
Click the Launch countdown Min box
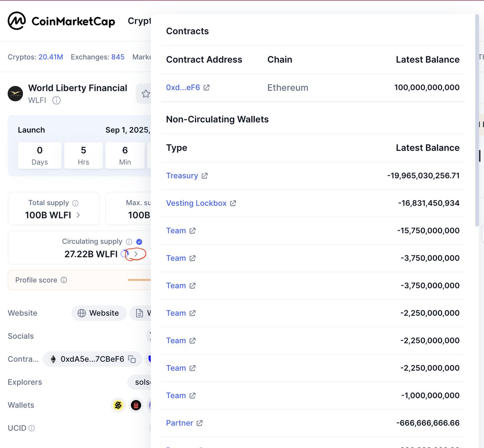(125, 155)
